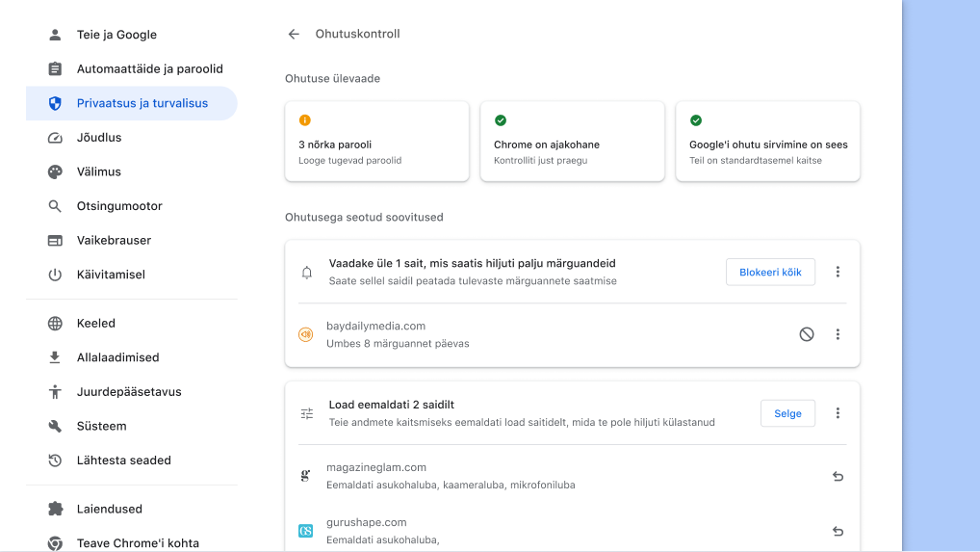
Task: Click the Allalaadimised download icon
Action: [x=55, y=357]
